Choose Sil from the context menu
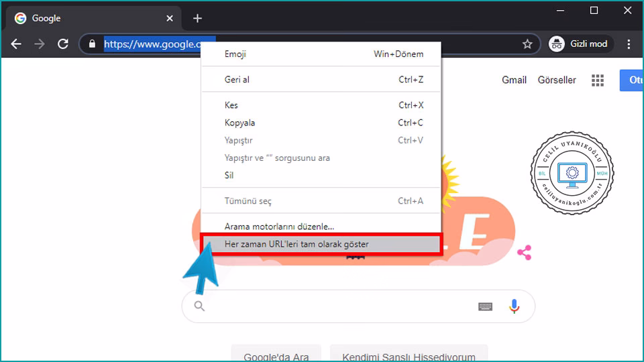644x362 pixels. pos(321,175)
